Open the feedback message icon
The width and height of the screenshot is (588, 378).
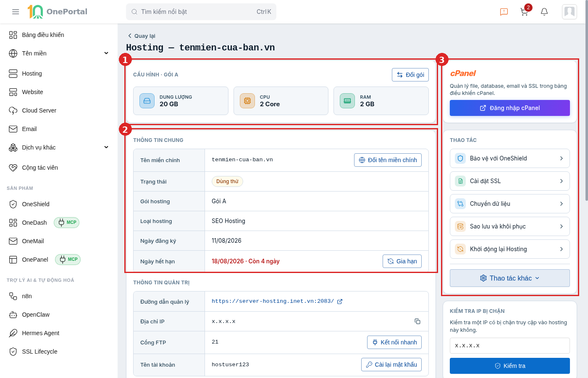[x=504, y=12]
